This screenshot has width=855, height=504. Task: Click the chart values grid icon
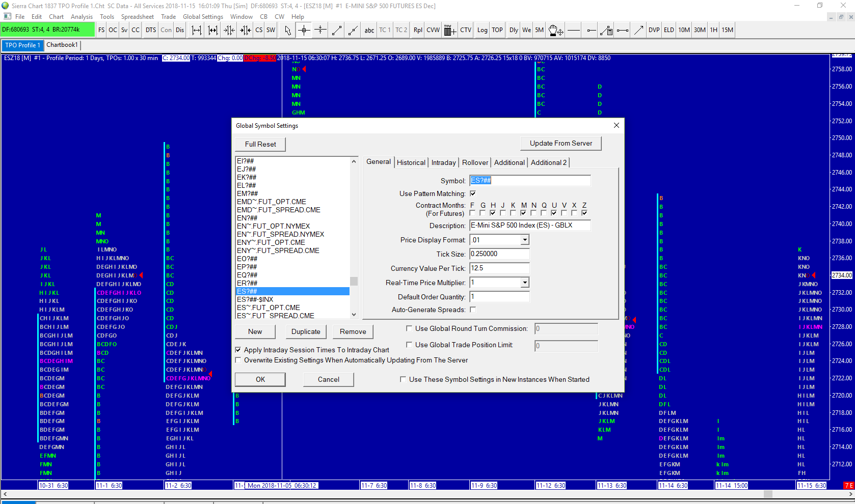449,30
